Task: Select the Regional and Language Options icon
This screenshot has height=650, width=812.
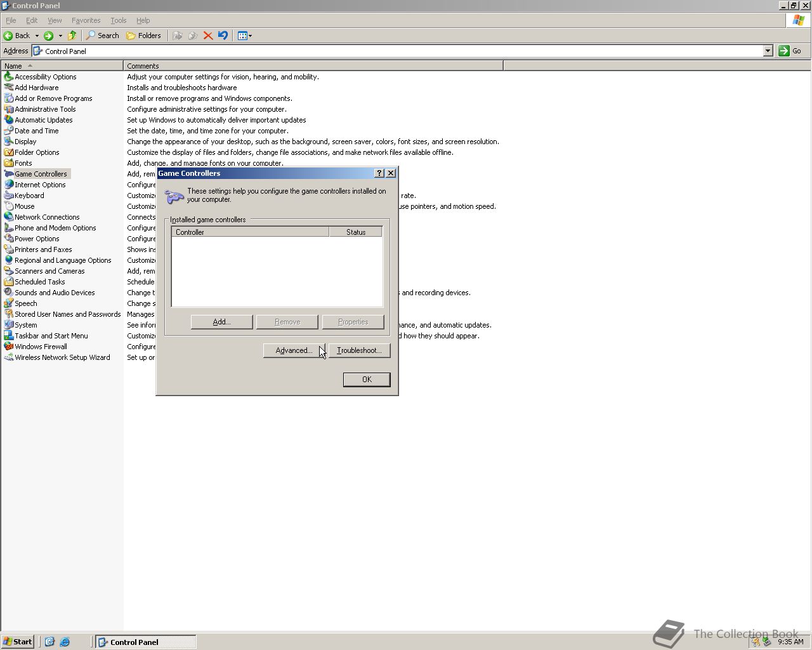Action: pos(8,260)
